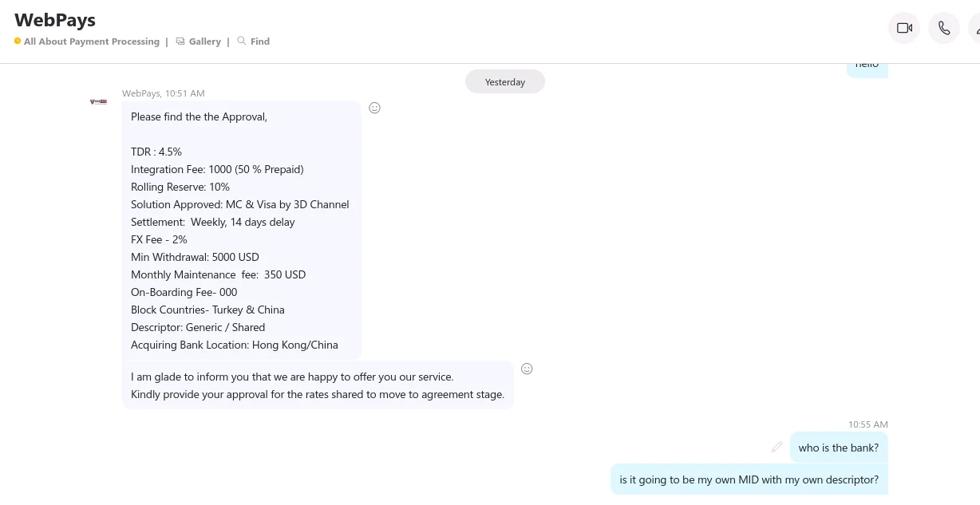
Task: Click the "Descriptor: Generic / Shared" line
Action: pos(198,327)
